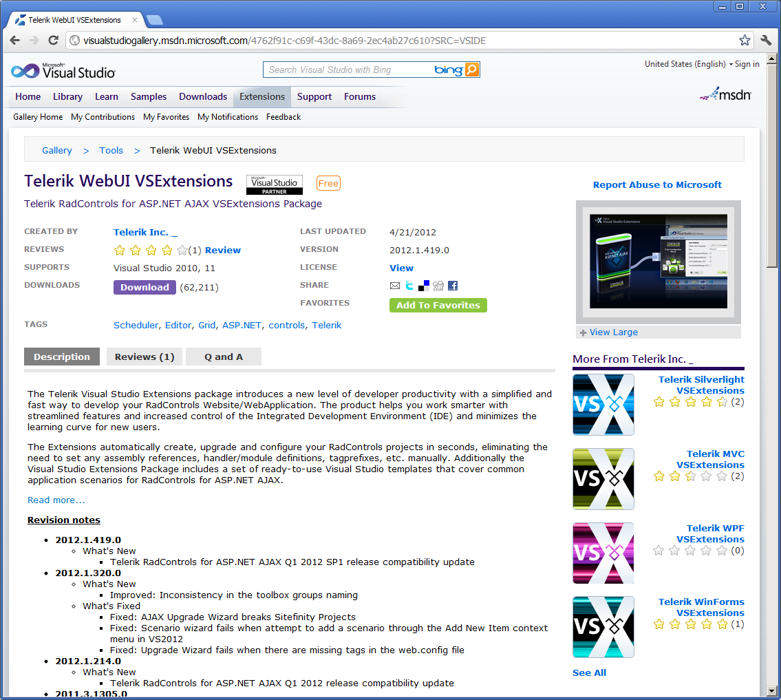Close the Telerik WebUI VSExtensions browser tab
Screen dimensions: 781x700
pyautogui.click(x=134, y=20)
